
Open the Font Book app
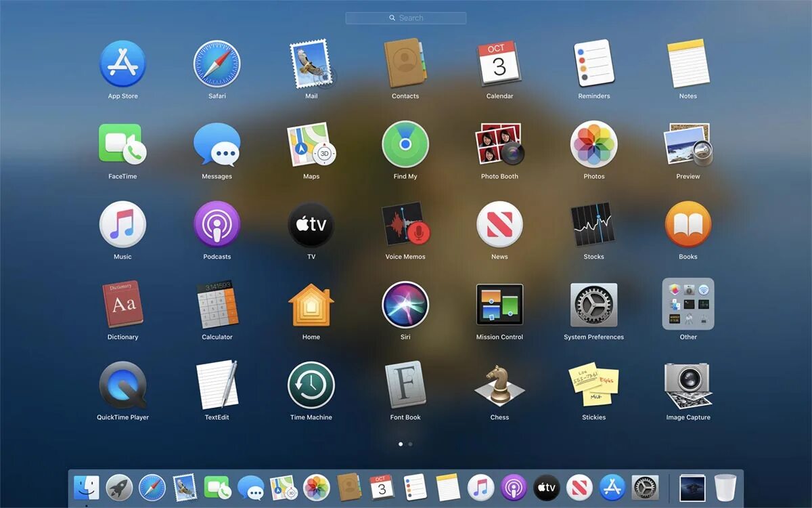tap(405, 385)
